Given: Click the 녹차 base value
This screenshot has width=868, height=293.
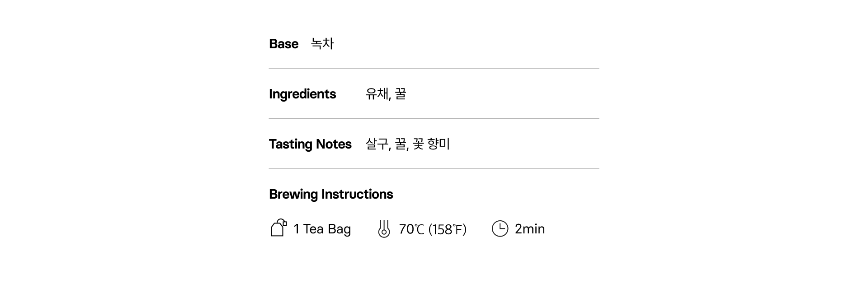Looking at the screenshot, I should [322, 44].
